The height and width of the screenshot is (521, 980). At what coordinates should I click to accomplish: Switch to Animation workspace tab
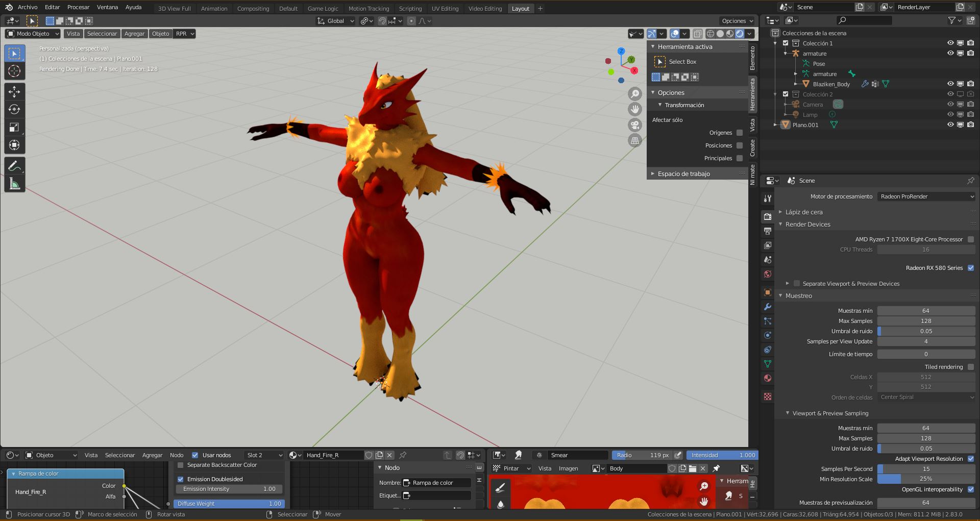[x=214, y=9]
